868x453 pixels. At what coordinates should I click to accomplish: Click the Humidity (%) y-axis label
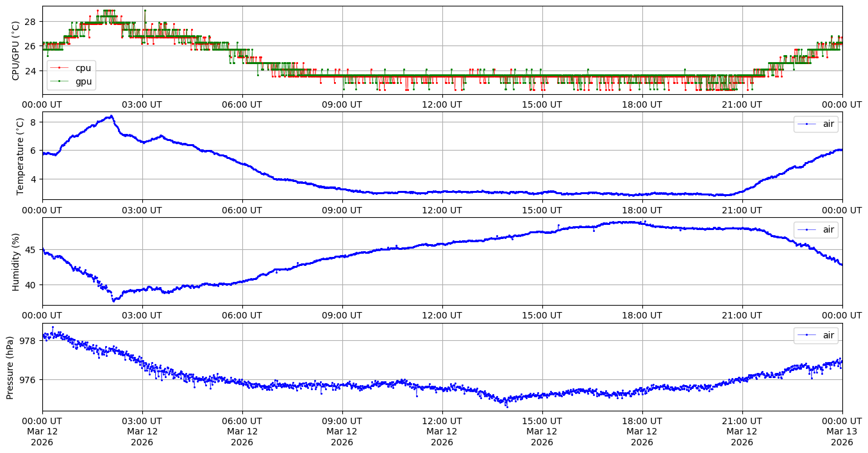[x=15, y=261]
